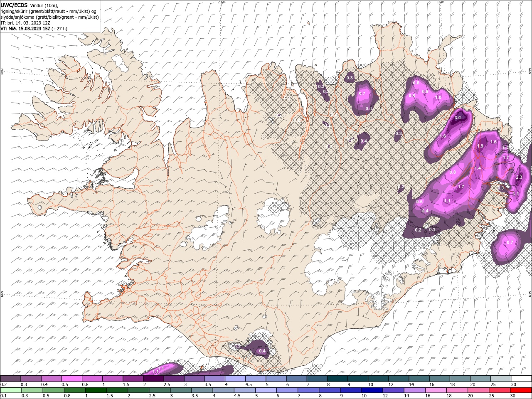Image resolution: width=532 pixels, height=399 pixels.
Task: Click the '0.1' label in bottom legend row
Action: pyautogui.click(x=3, y=396)
